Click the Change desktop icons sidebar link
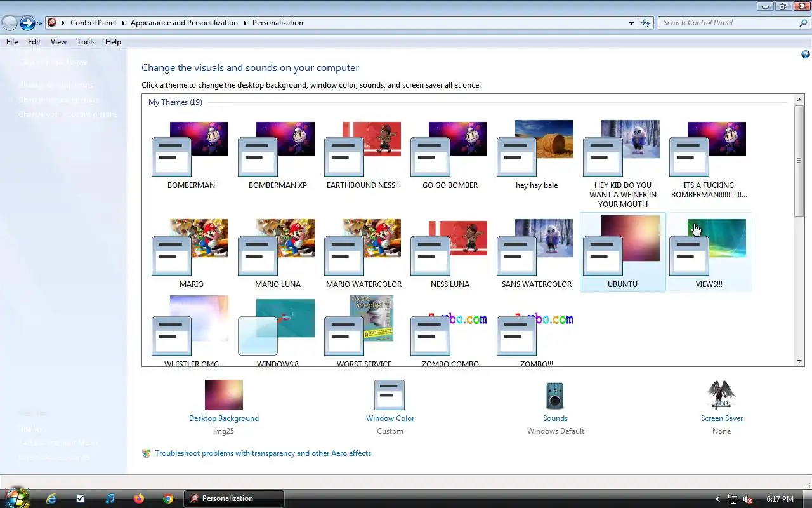812x508 pixels. [56, 85]
